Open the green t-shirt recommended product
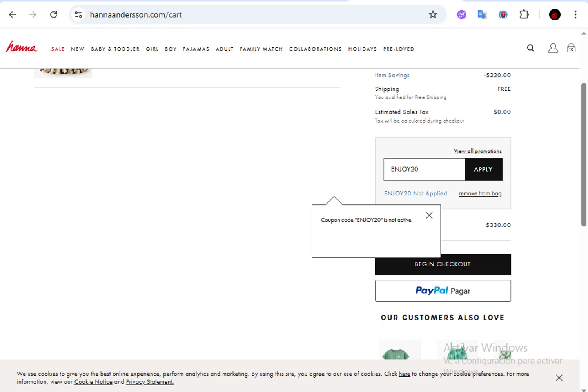 [400, 350]
